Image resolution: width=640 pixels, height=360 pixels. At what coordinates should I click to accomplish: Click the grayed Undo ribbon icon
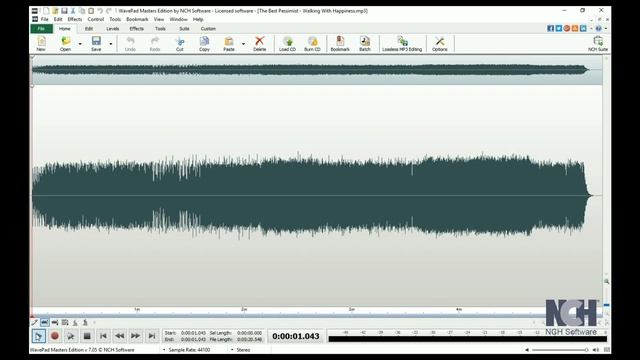point(130,44)
